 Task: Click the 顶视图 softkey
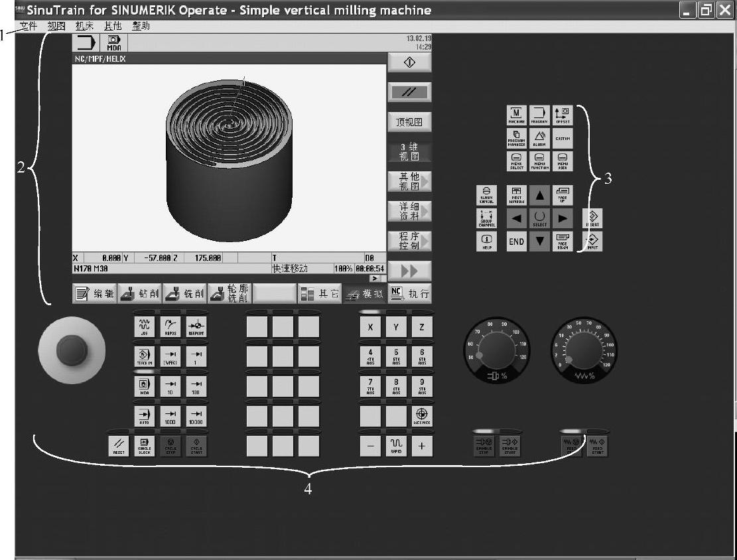click(409, 122)
